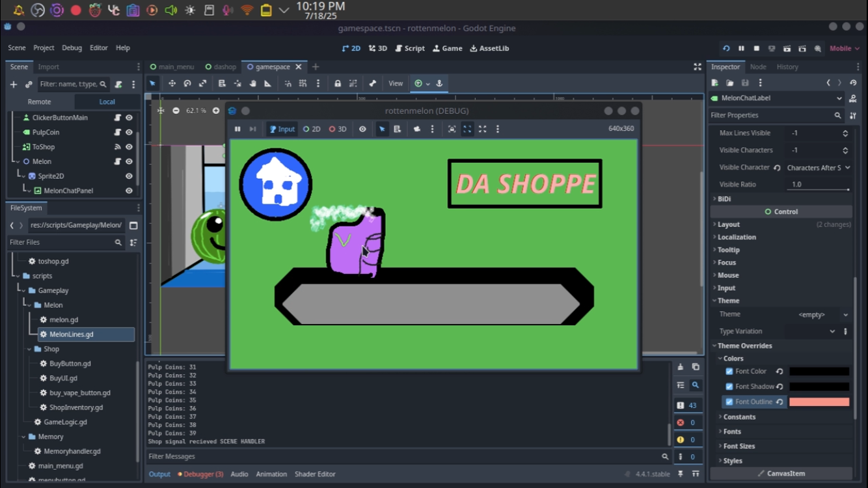Expand the Constants section
Screen dimensions: 868x488
739,417
